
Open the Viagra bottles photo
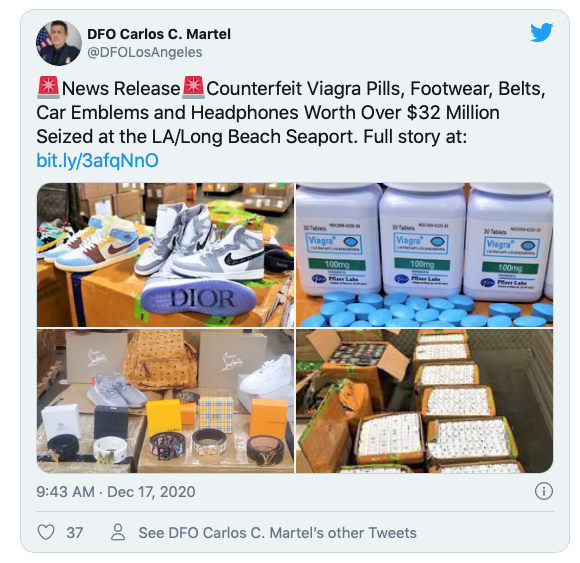424,255
